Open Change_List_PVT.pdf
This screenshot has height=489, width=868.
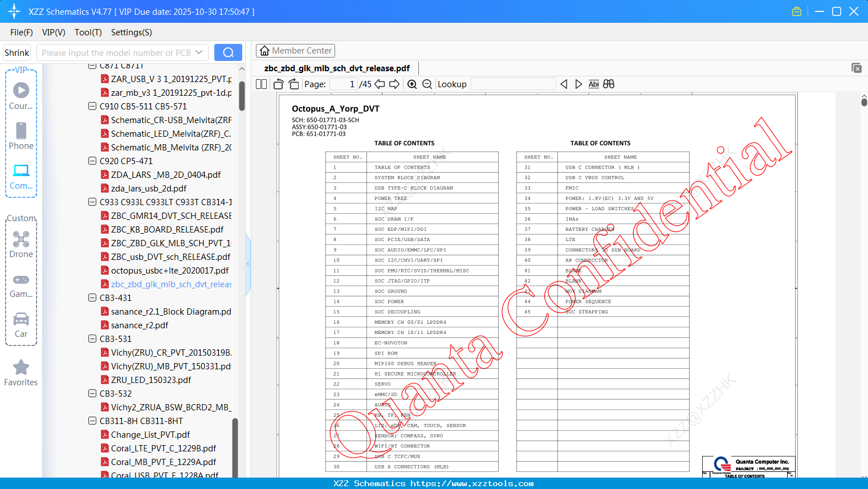tap(150, 435)
